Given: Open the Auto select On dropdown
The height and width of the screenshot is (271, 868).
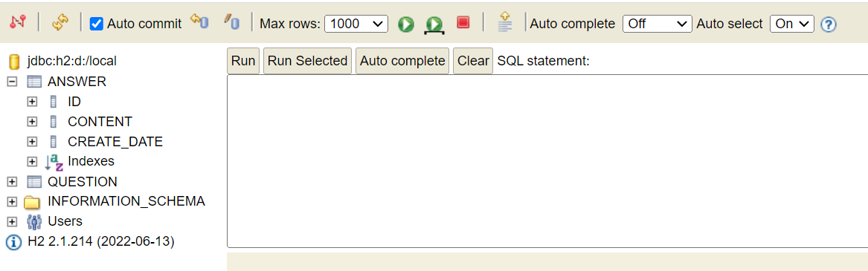Looking at the screenshot, I should [791, 24].
